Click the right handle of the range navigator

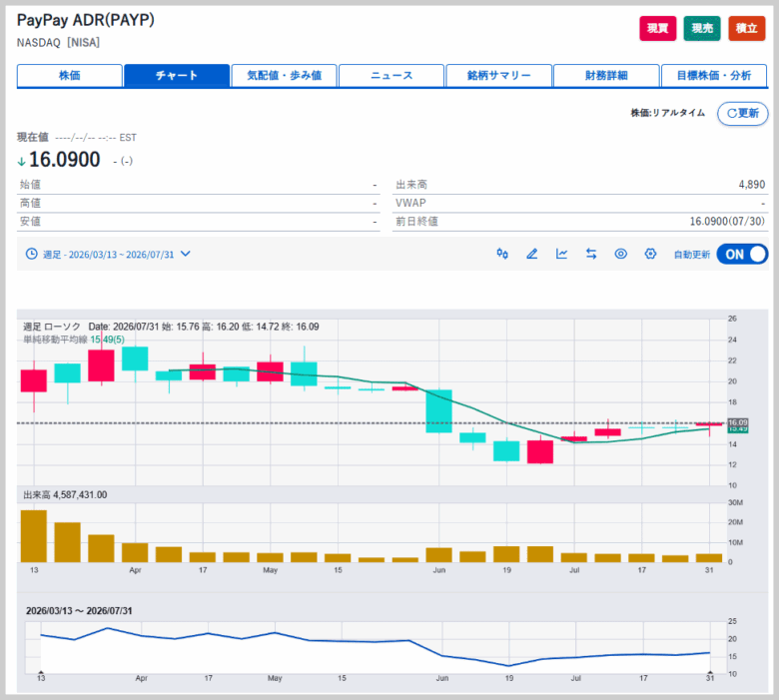(710, 672)
